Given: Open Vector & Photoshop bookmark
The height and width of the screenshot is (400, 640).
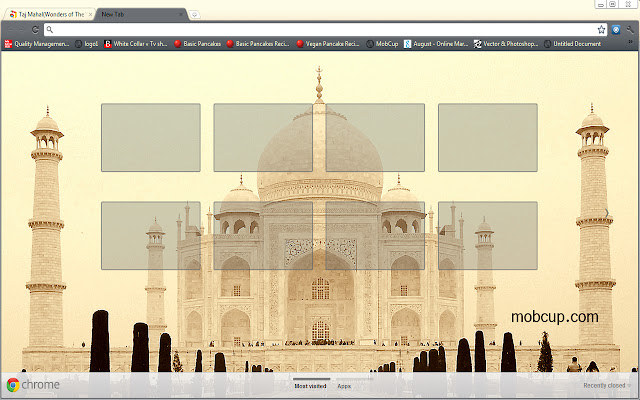Looking at the screenshot, I should tap(506, 44).
